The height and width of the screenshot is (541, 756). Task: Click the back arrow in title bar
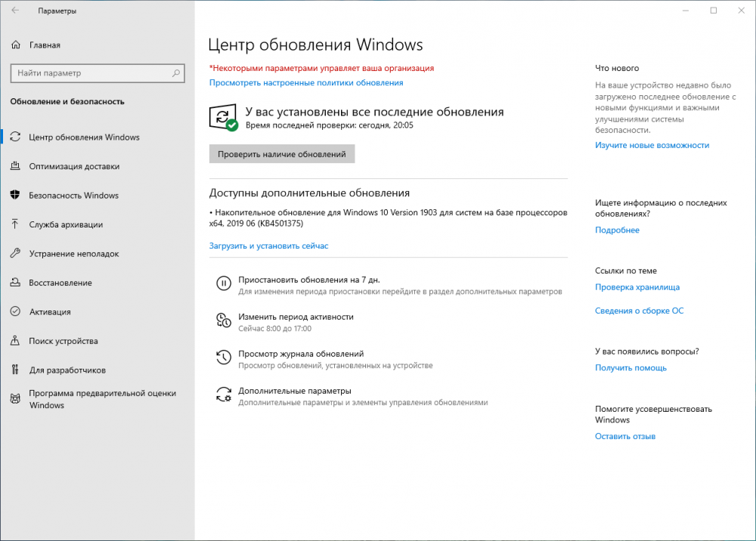15,10
